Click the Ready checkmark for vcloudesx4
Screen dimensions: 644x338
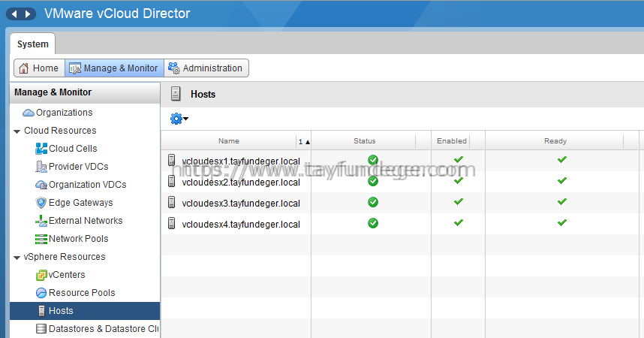(x=562, y=222)
